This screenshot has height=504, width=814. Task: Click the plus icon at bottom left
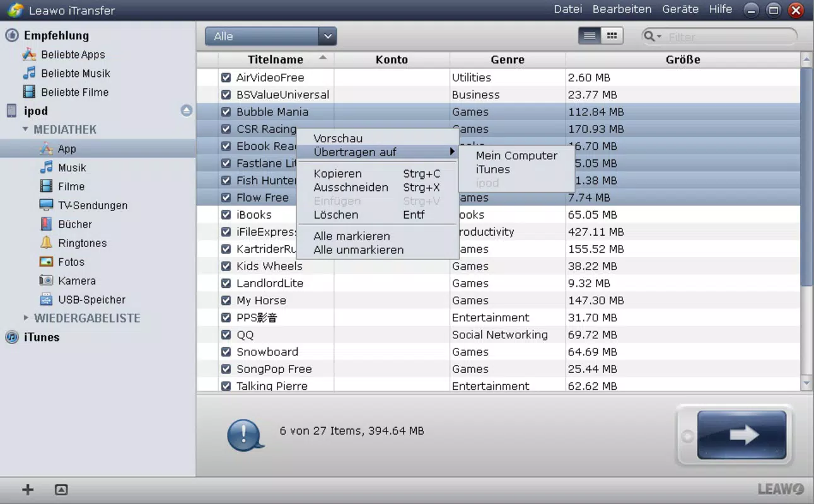[28, 490]
